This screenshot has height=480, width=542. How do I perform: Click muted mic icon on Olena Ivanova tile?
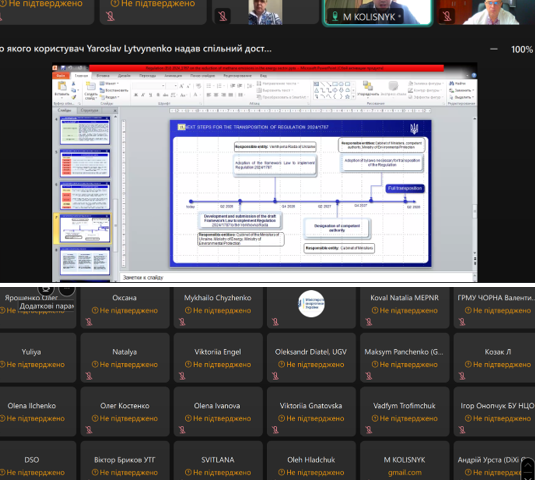(x=182, y=430)
